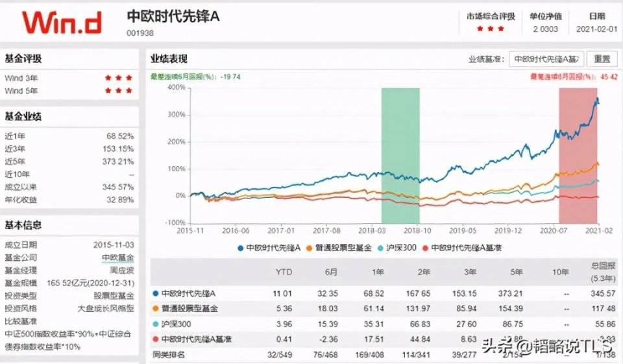
Task: Click blue dot beside 中欧时代先锋A table row
Action: (155, 294)
